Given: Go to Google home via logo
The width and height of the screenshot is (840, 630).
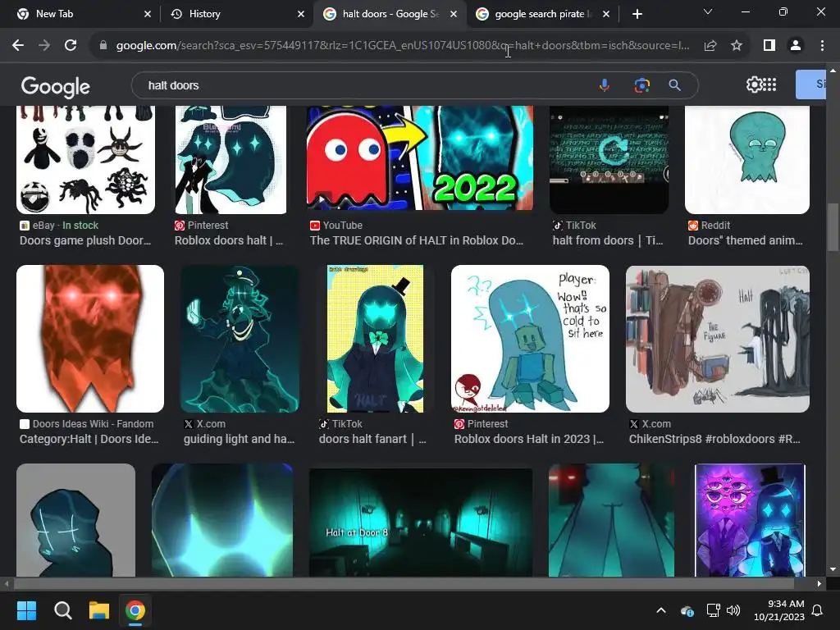Looking at the screenshot, I should point(55,86).
